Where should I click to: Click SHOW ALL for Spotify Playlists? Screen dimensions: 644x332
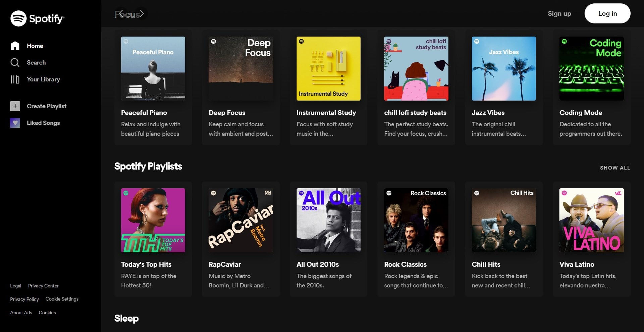point(615,168)
